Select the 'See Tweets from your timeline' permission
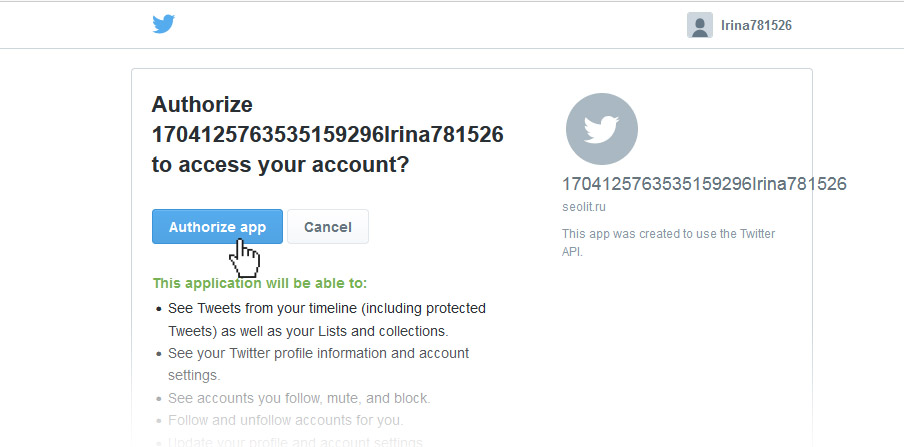904x447 pixels. click(x=327, y=308)
